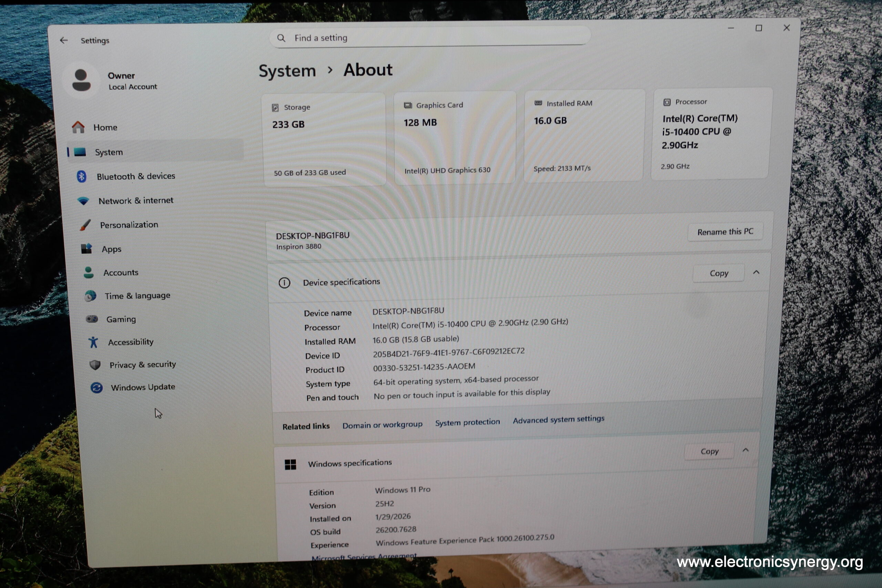This screenshot has height=588, width=882.
Task: Open Time & language settings
Action: [x=137, y=296]
